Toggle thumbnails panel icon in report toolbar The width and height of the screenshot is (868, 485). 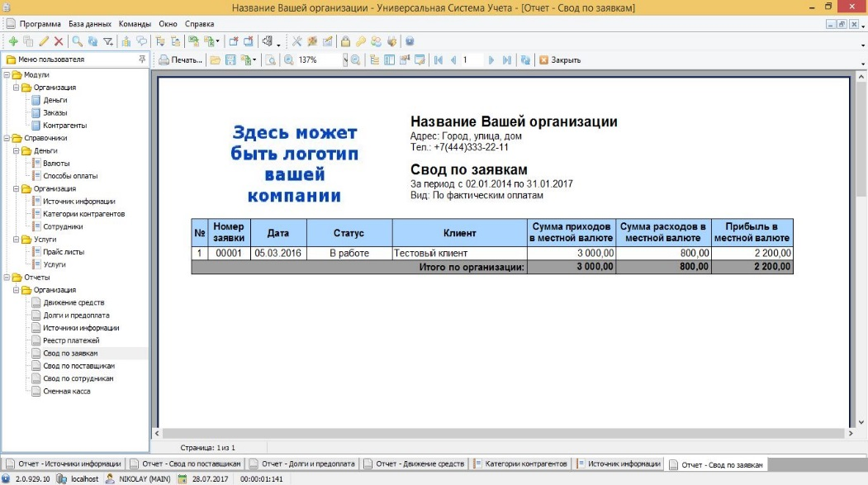pos(390,59)
